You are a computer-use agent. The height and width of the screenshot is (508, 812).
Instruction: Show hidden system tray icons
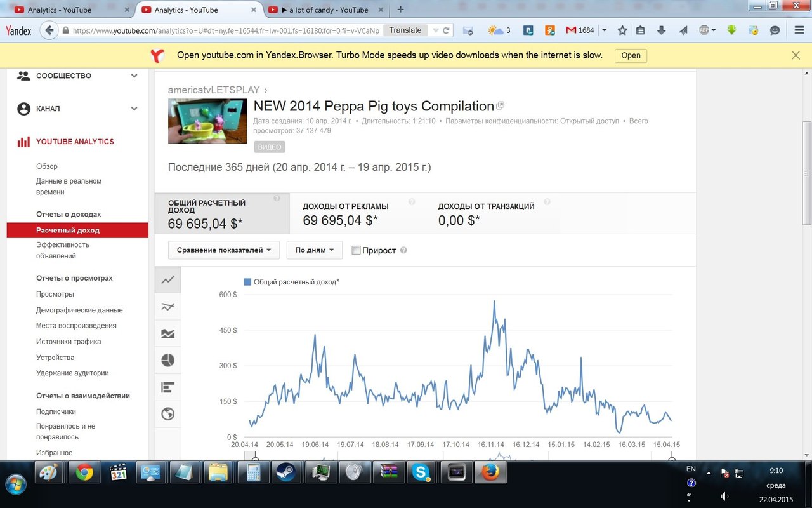coord(709,473)
